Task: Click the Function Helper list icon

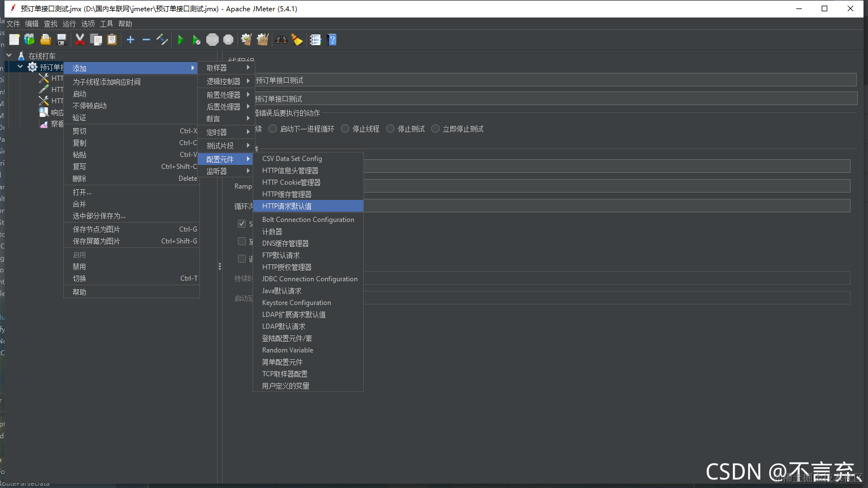Action: point(315,40)
